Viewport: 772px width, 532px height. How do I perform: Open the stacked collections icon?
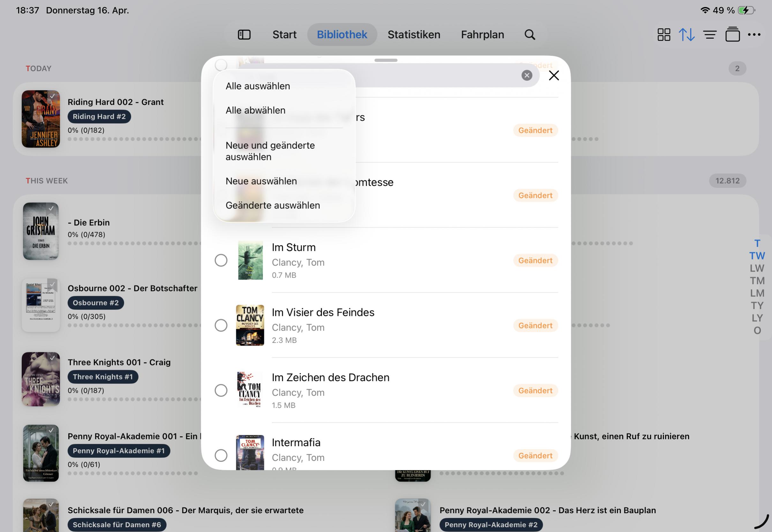click(x=732, y=35)
